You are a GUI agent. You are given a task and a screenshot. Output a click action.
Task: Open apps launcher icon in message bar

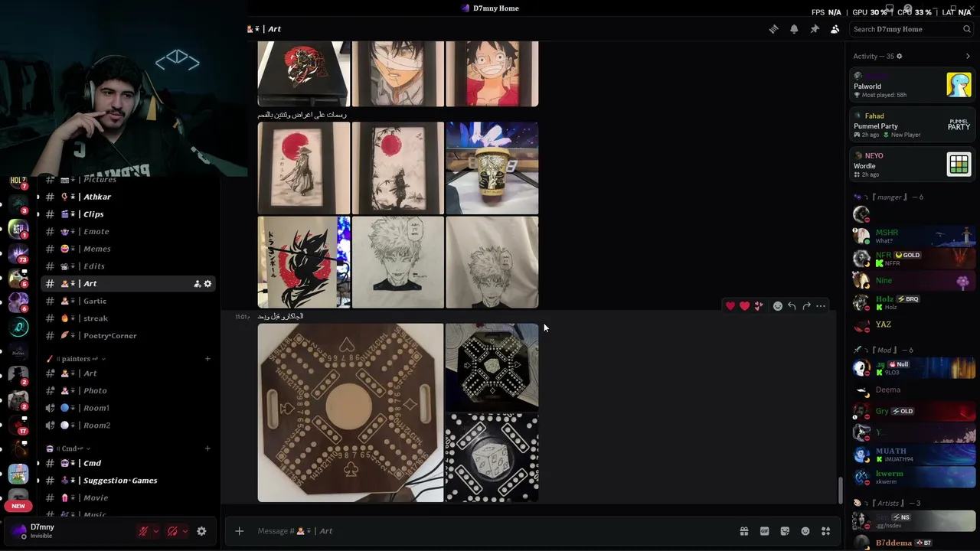(825, 531)
